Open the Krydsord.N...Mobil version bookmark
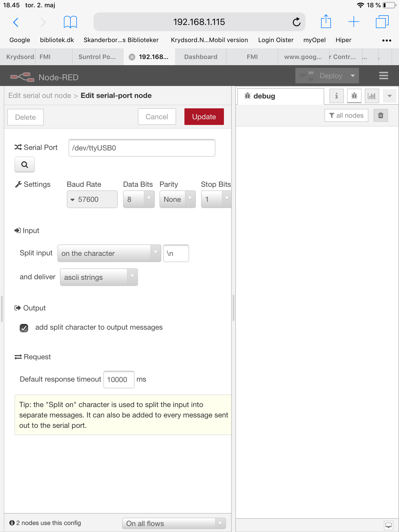 coord(209,40)
